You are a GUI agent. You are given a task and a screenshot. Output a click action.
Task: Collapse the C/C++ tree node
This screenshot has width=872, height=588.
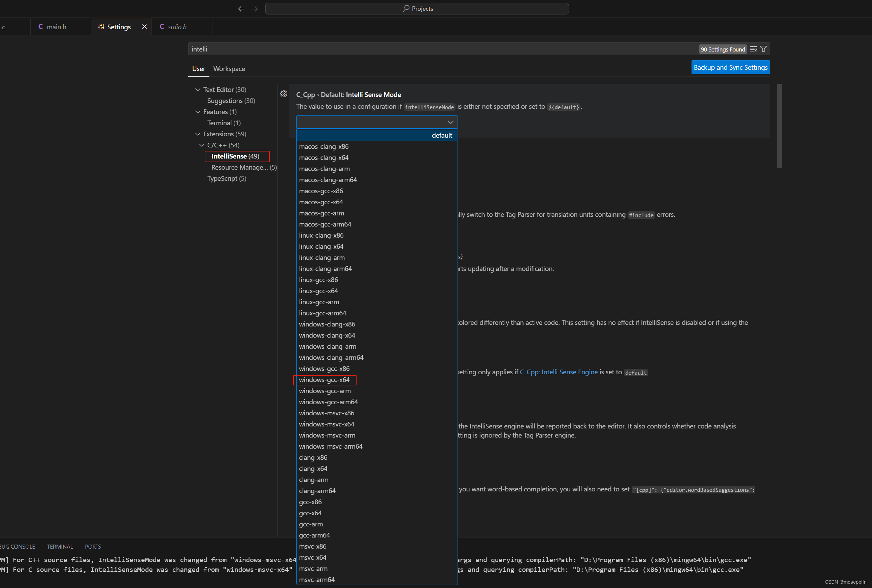(202, 145)
